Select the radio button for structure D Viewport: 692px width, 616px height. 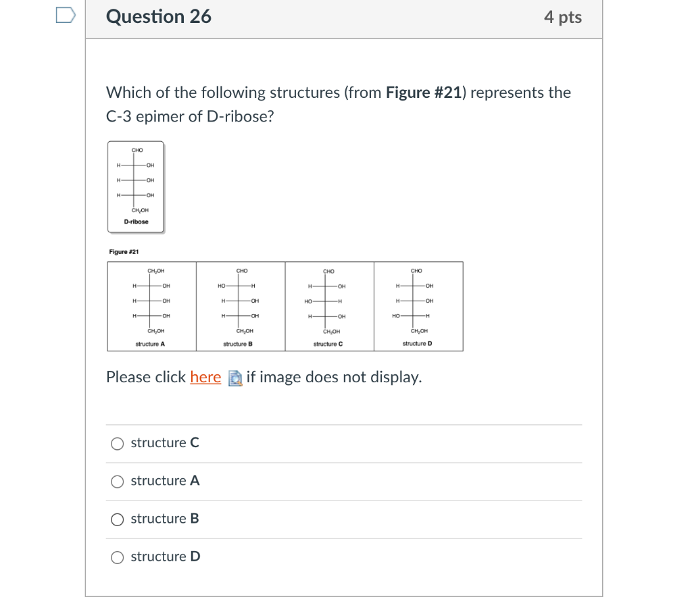click(117, 557)
